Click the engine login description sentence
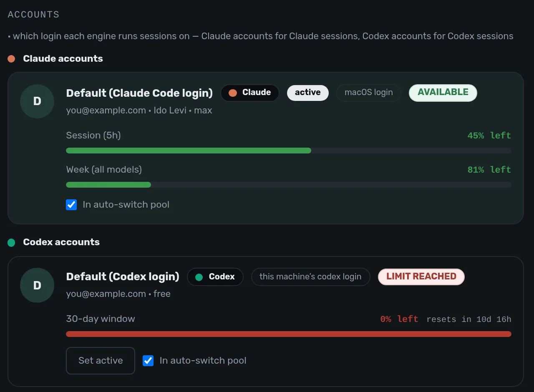Viewport: 534px width, 392px height. [261, 36]
